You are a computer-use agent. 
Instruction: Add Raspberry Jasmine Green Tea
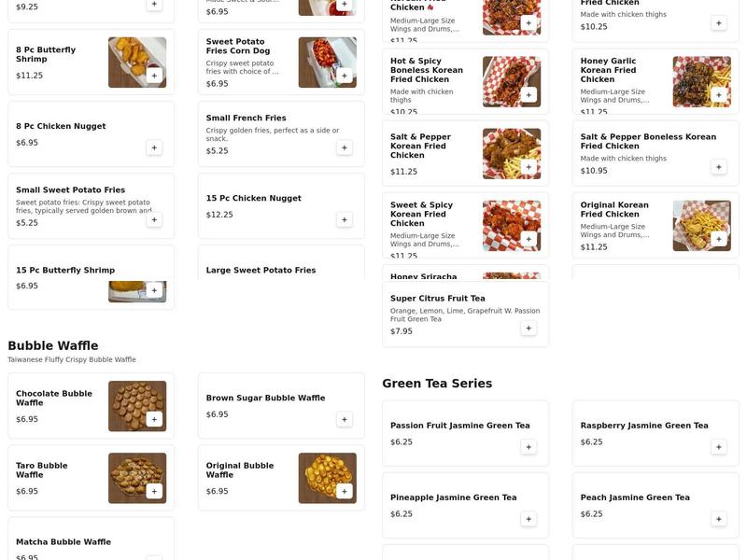pyautogui.click(x=718, y=447)
